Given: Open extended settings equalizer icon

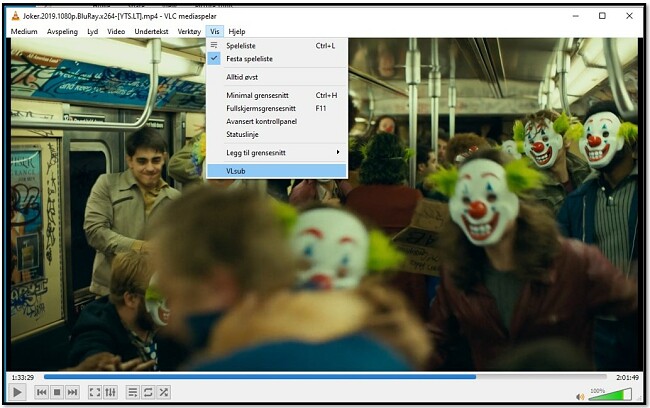Looking at the screenshot, I should [110, 392].
